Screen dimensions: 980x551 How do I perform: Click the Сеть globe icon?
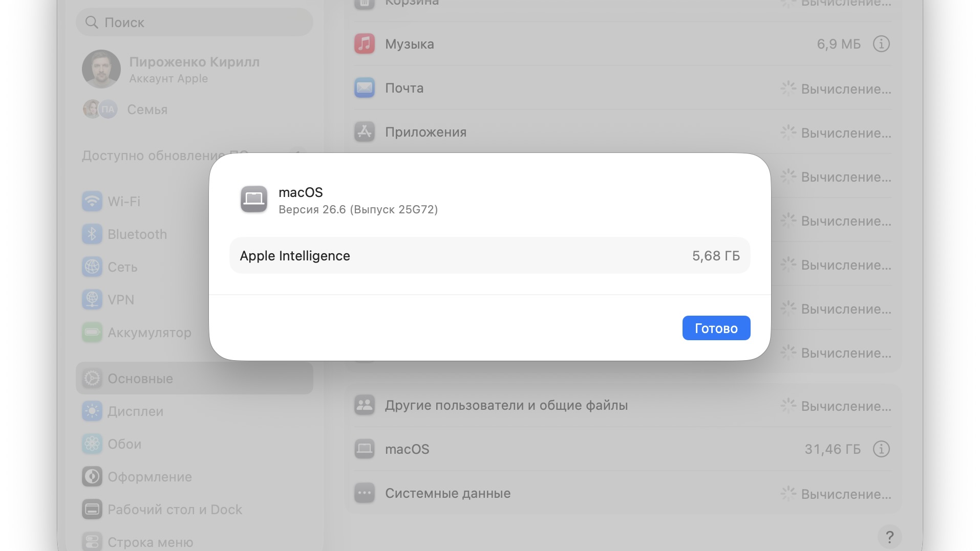click(92, 267)
